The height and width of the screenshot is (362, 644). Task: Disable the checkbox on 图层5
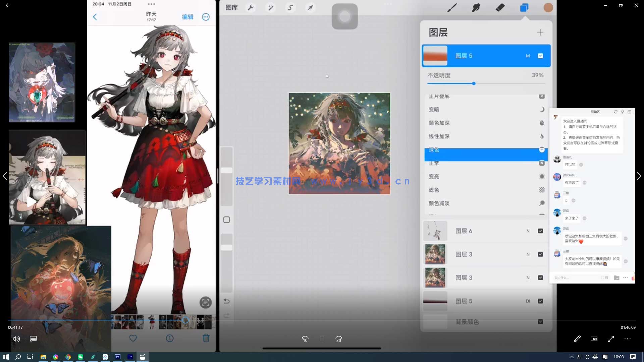point(540,56)
